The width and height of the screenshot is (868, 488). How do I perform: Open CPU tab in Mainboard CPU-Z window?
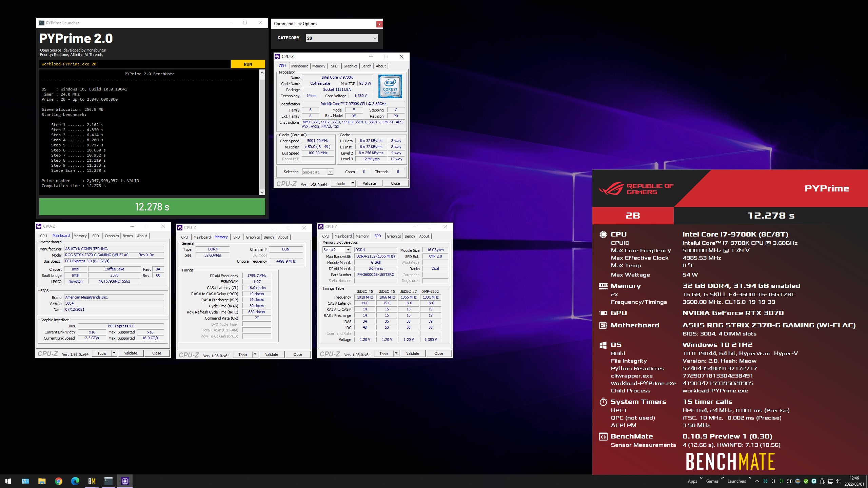click(x=43, y=236)
